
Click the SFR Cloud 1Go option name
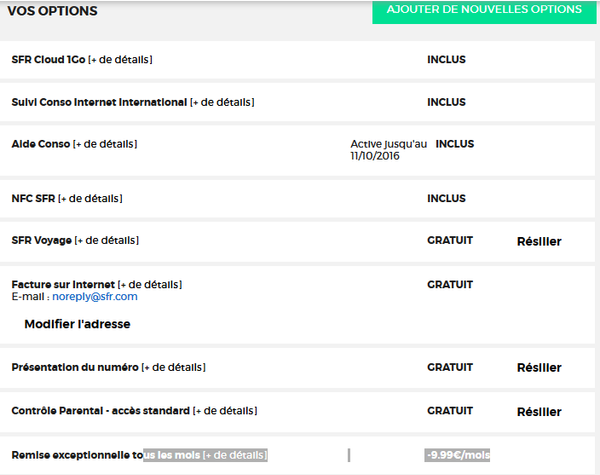(x=48, y=60)
